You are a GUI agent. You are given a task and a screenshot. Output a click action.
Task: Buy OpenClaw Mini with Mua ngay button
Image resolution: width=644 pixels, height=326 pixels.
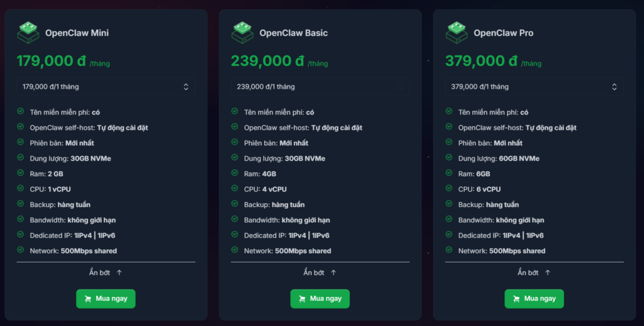[x=106, y=299]
